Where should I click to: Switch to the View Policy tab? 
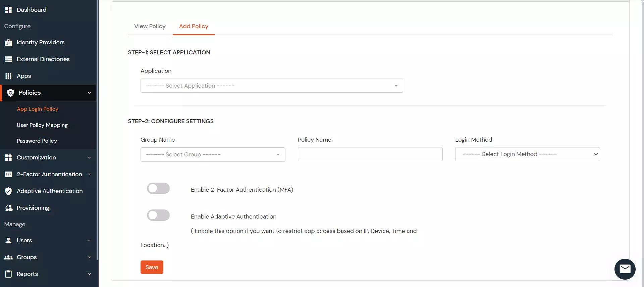150,26
